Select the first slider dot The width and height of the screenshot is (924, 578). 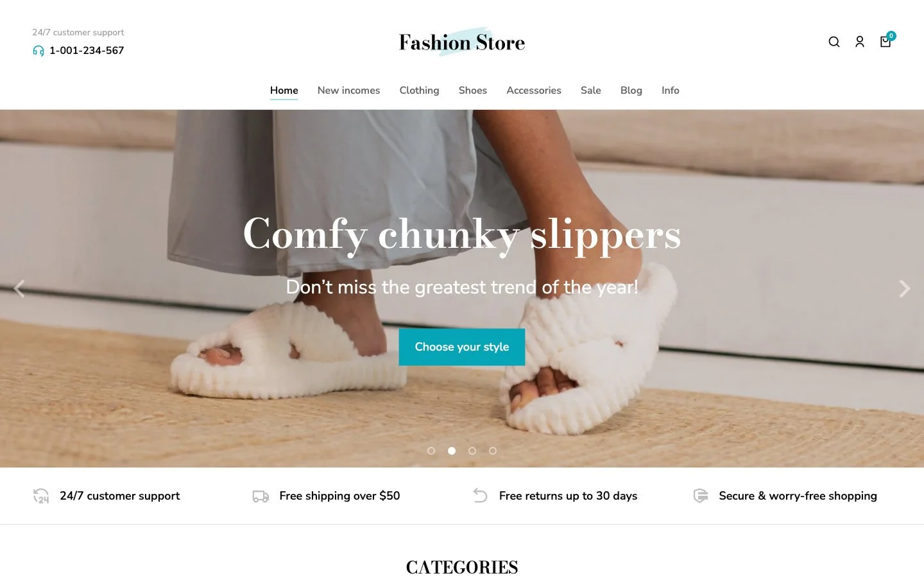point(431,451)
